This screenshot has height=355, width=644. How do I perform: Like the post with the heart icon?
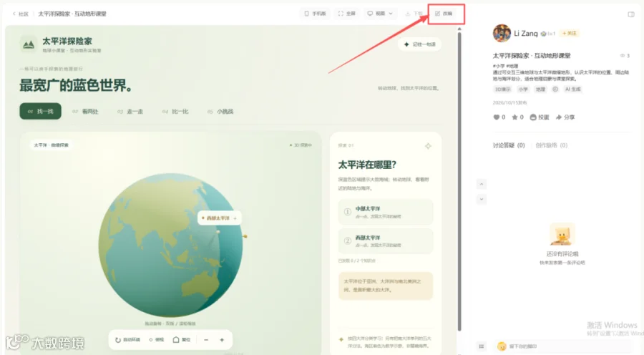[497, 117]
